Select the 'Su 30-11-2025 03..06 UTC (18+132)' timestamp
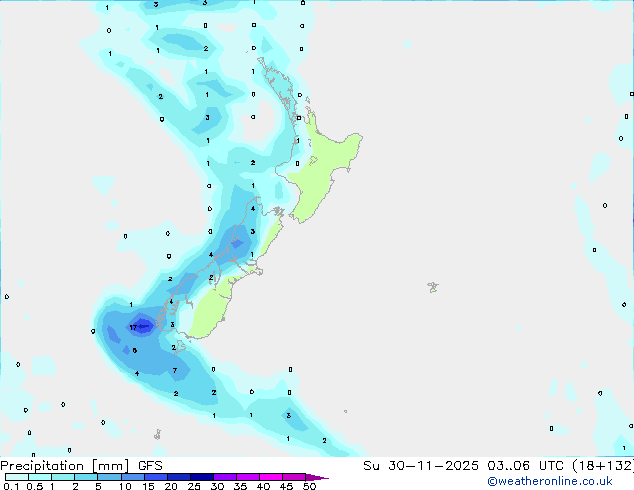The width and height of the screenshot is (634, 490). (x=498, y=466)
